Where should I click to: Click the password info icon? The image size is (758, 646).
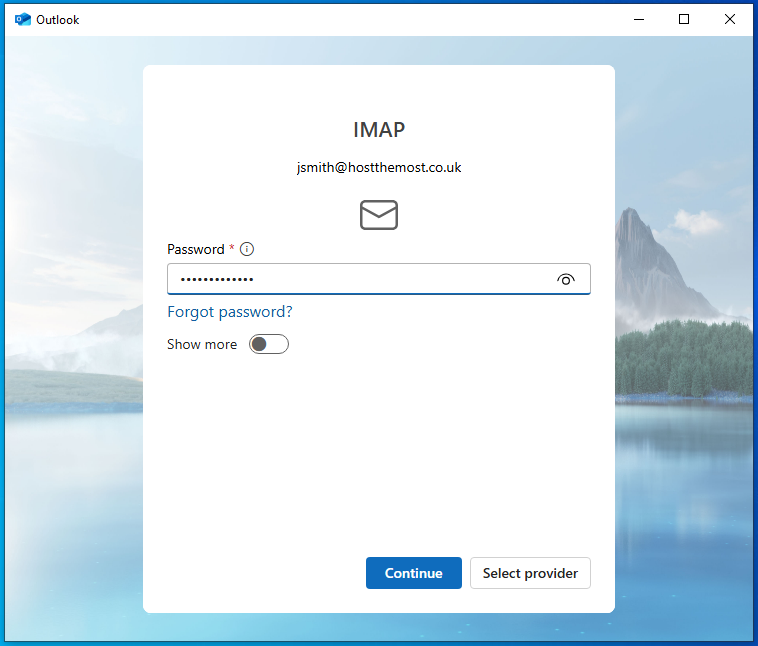click(x=247, y=249)
